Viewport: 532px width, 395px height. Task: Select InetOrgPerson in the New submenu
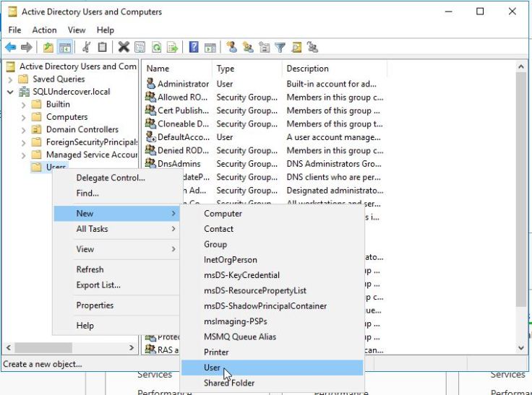(x=272, y=260)
